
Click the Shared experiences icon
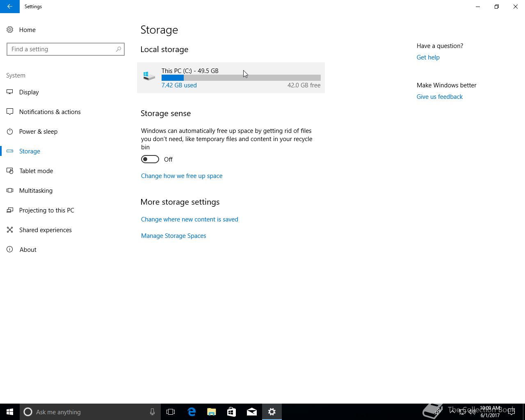(10, 230)
